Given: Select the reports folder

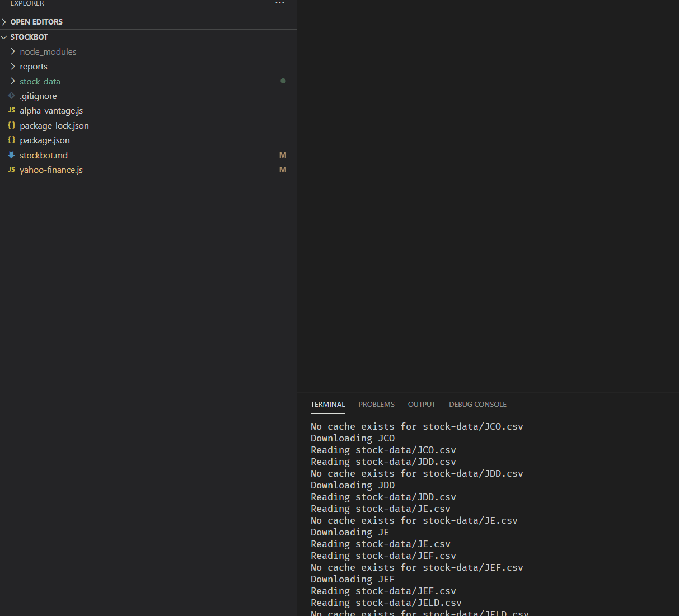Looking at the screenshot, I should (148, 66).
